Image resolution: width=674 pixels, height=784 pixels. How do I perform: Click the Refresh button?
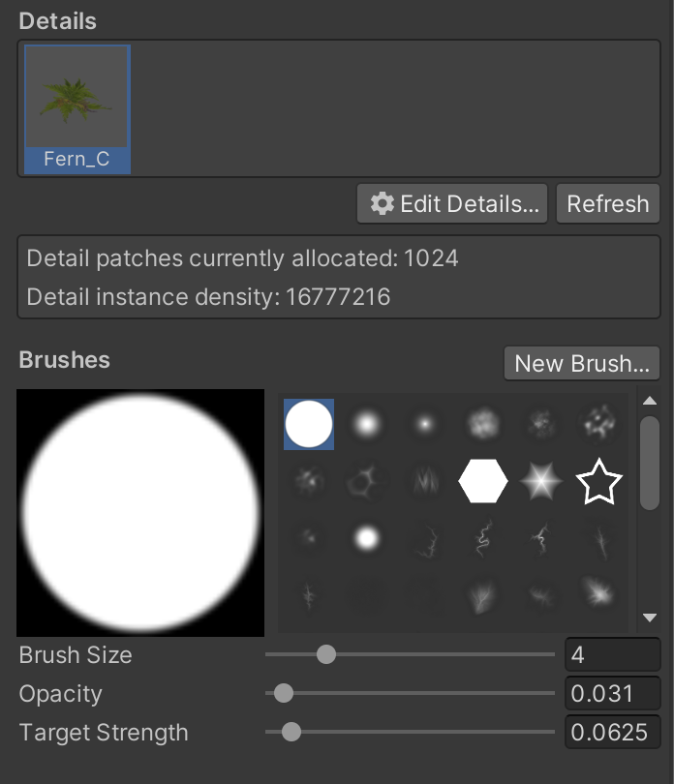[608, 204]
